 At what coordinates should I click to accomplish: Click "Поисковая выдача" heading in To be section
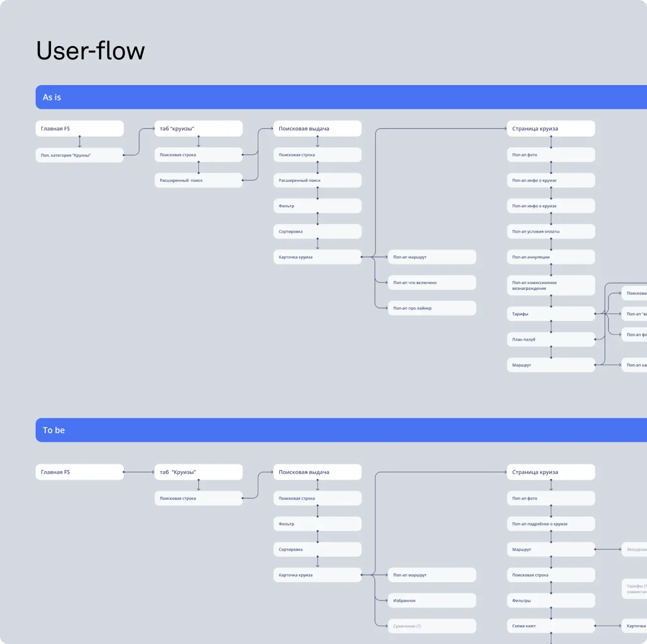(317, 472)
